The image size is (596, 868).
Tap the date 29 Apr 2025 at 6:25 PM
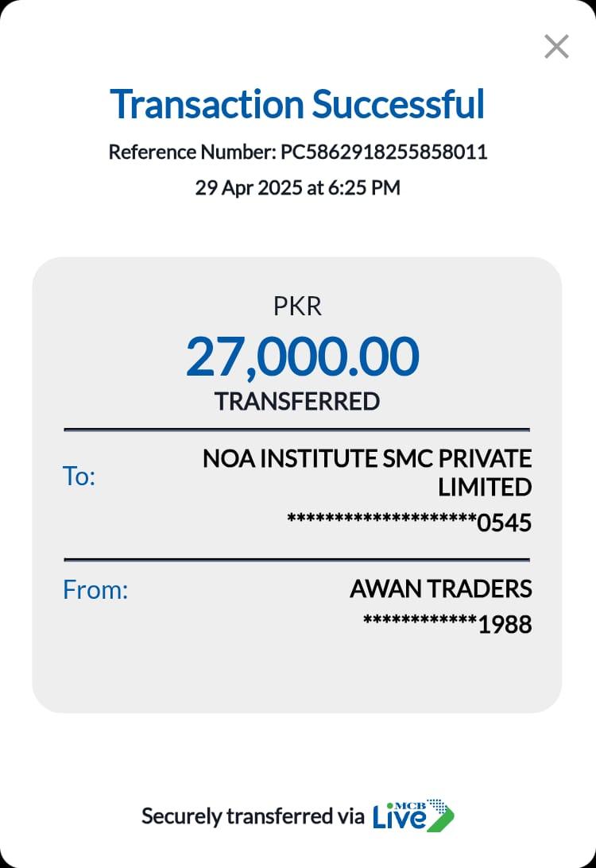click(297, 188)
